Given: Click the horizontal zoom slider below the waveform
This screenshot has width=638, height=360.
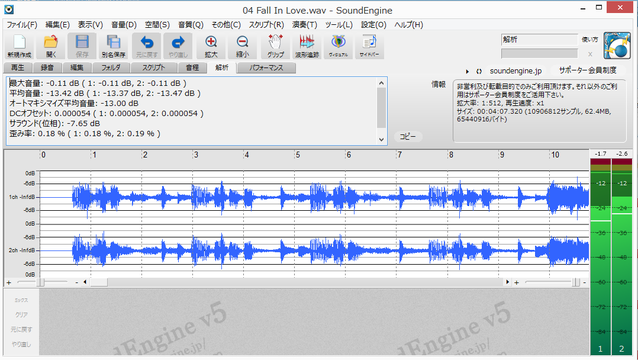Looking at the screenshot, I should 42,282.
